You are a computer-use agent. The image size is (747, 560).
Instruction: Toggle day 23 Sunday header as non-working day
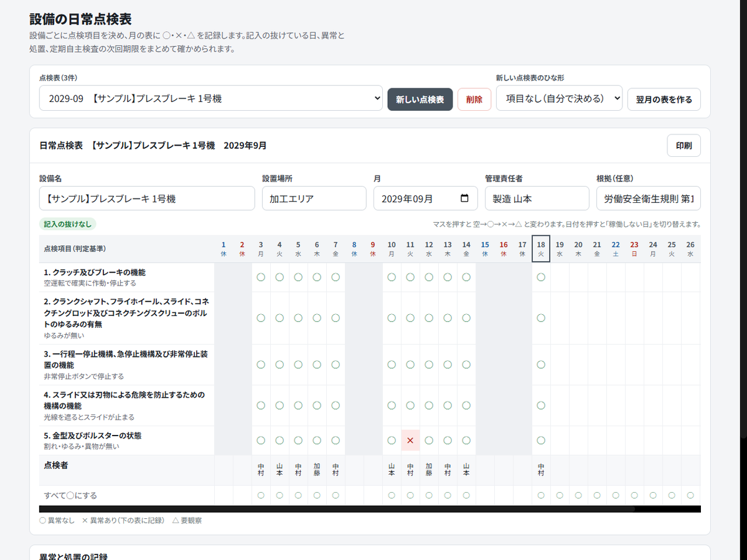coord(634,249)
